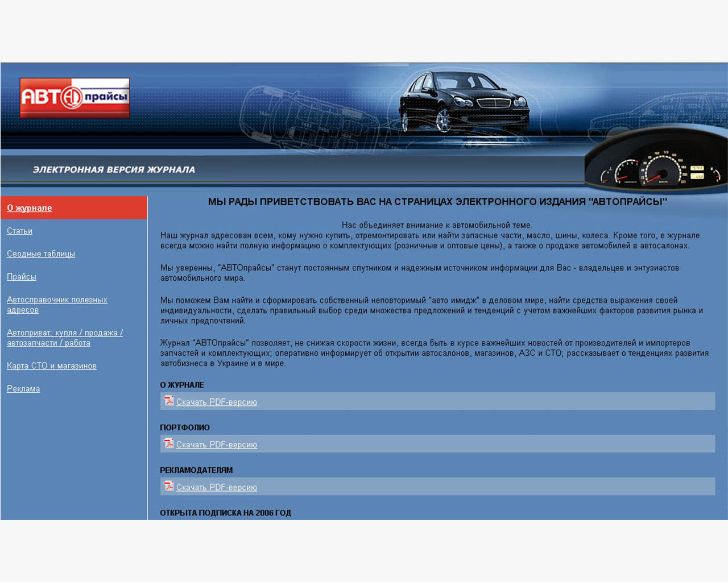Viewport: 728px width, 582px height.
Task: Click the line Нас объединяет внимание к автомобильной теме
Action: (x=437, y=225)
